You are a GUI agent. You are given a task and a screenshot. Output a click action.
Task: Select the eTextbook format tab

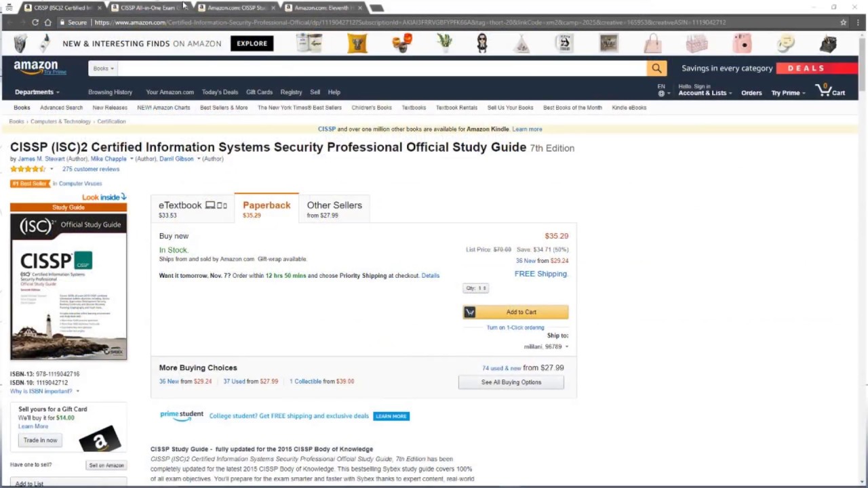pyautogui.click(x=192, y=209)
